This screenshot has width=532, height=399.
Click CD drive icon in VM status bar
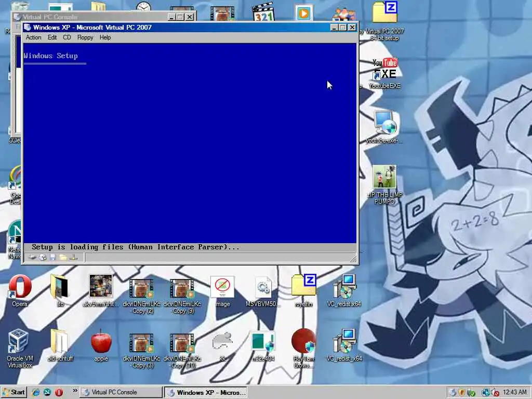pyautogui.click(x=43, y=258)
